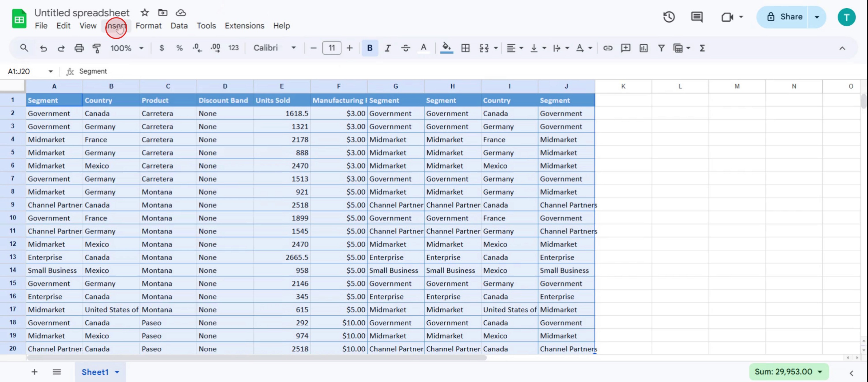
Task: Star the Untitled spreadsheet
Action: click(x=145, y=13)
